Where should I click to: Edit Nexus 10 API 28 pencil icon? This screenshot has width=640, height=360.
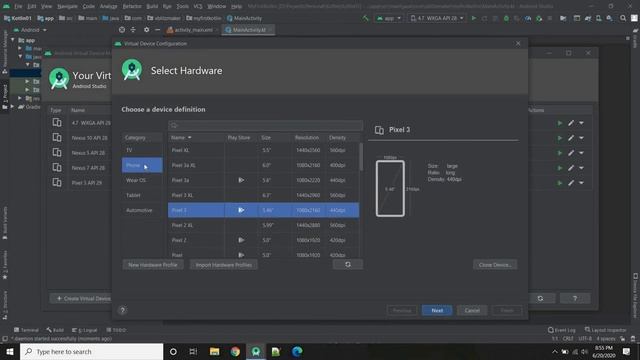click(571, 138)
